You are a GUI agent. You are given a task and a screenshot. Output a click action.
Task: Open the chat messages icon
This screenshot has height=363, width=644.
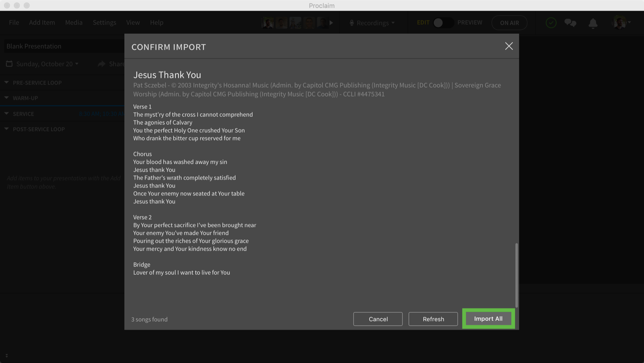pyautogui.click(x=570, y=23)
